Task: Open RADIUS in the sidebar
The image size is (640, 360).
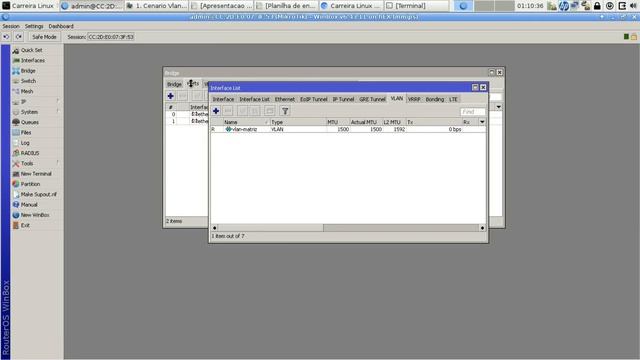Action: 30,153
